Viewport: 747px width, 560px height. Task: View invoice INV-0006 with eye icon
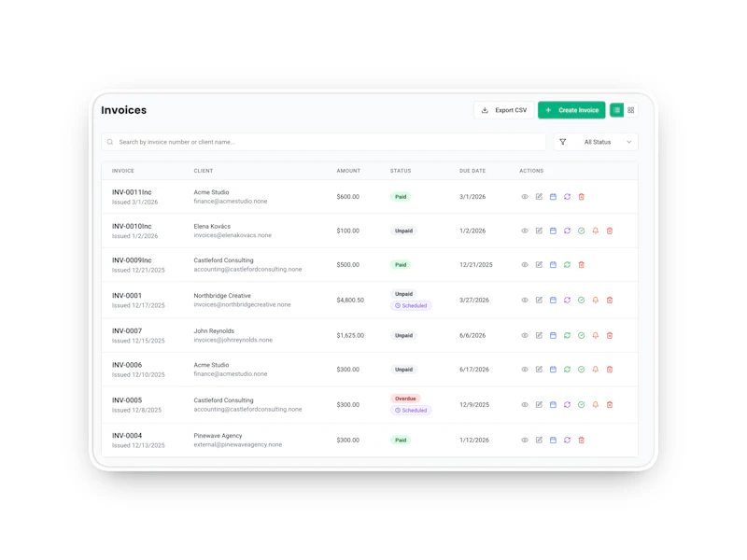525,370
